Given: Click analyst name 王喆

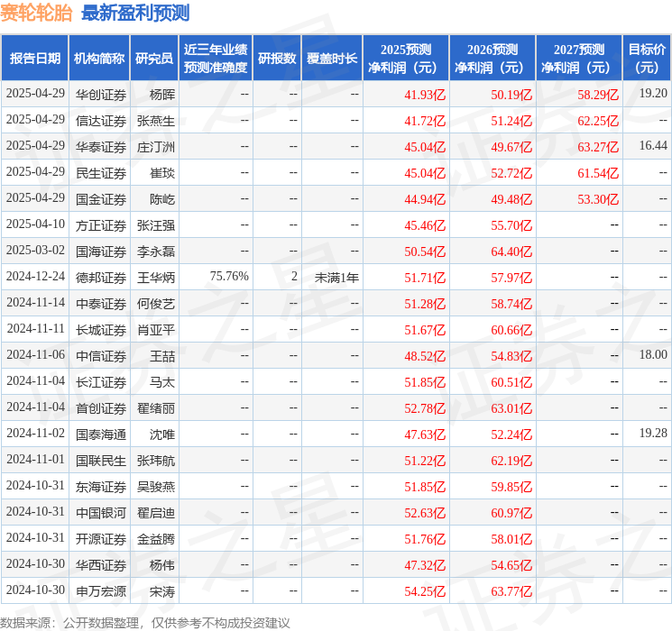Looking at the screenshot, I should (x=162, y=356).
